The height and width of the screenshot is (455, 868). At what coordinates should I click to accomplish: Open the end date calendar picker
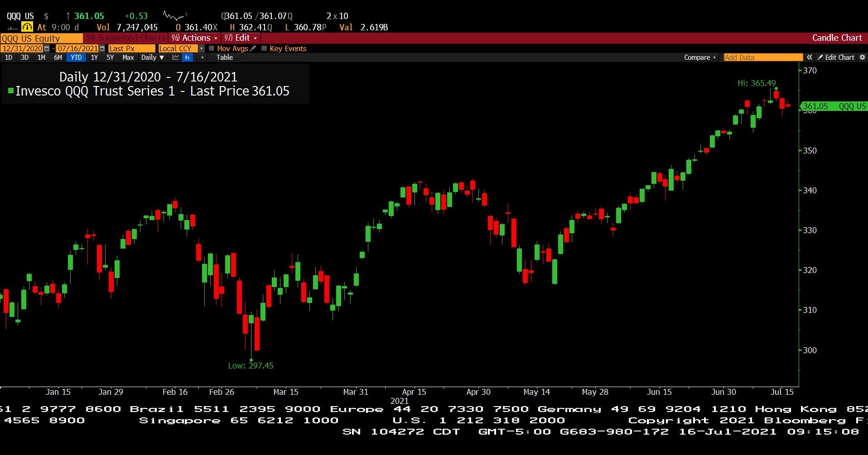pyautogui.click(x=102, y=48)
